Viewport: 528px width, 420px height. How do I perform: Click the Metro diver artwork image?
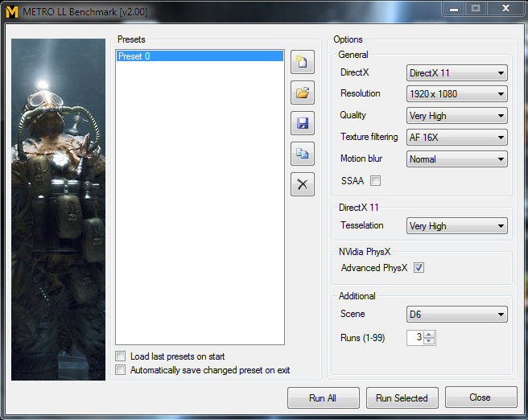[58, 209]
